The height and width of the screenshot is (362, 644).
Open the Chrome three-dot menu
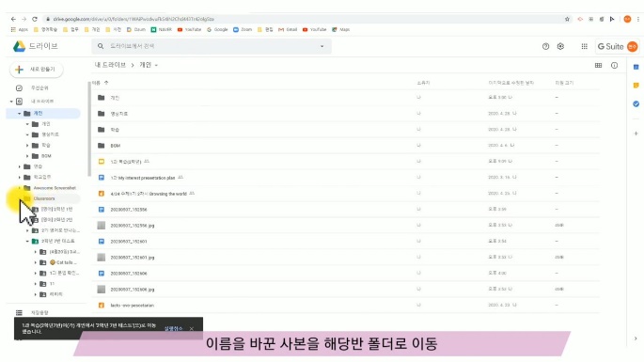[637, 19]
